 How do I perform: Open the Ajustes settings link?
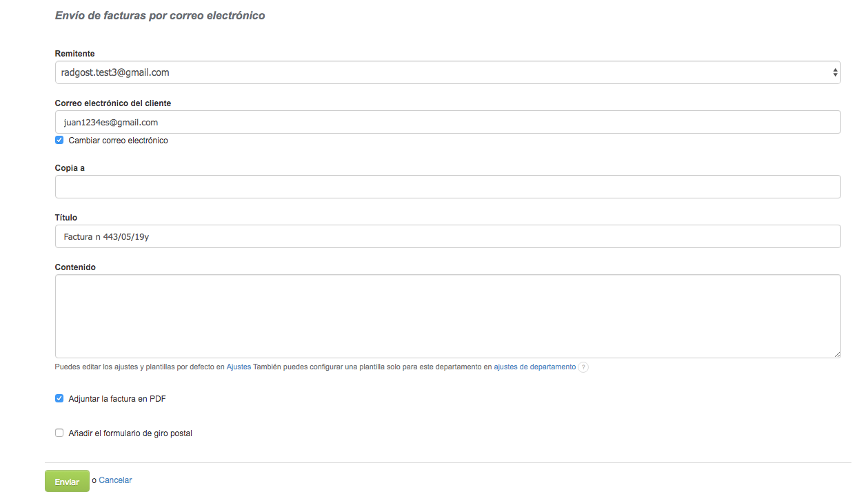tap(239, 367)
